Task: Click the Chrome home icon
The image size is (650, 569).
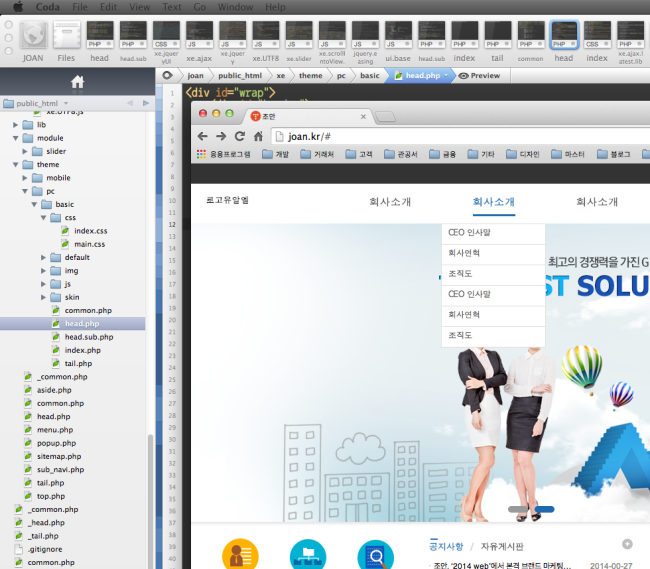Action: pos(258,136)
